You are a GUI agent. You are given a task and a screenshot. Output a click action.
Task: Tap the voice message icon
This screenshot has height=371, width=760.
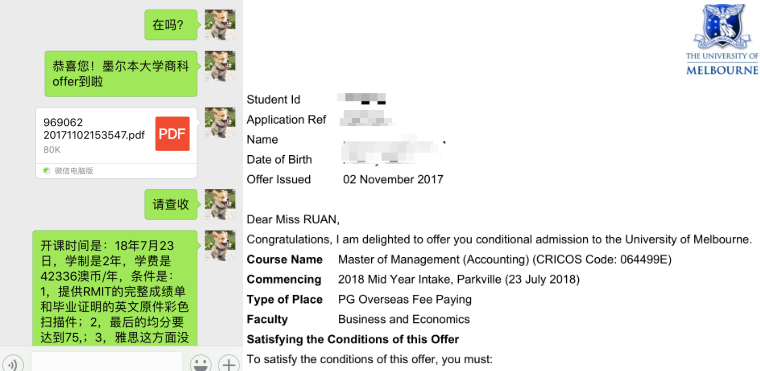pos(12,364)
